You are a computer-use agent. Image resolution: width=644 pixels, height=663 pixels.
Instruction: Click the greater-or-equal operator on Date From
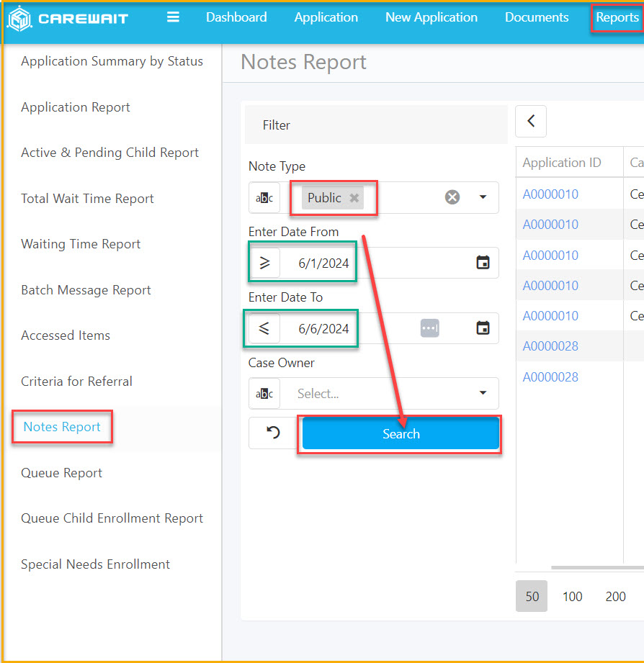(x=264, y=263)
